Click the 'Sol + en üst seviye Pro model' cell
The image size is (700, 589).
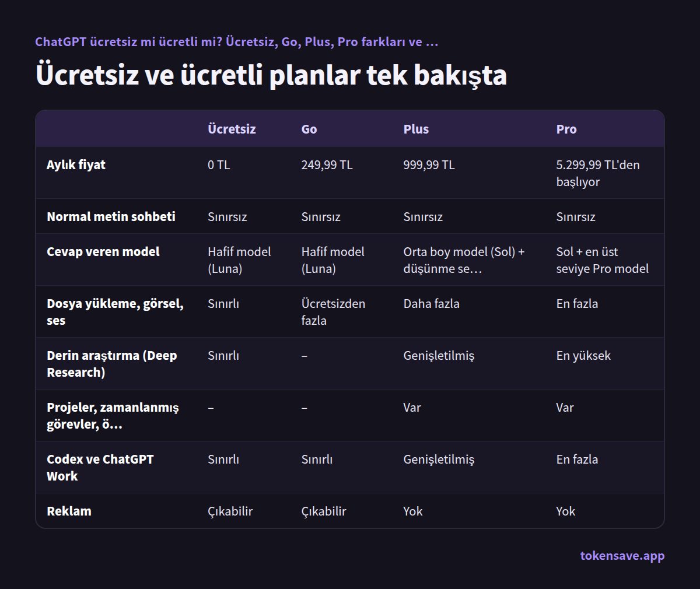[x=603, y=260]
